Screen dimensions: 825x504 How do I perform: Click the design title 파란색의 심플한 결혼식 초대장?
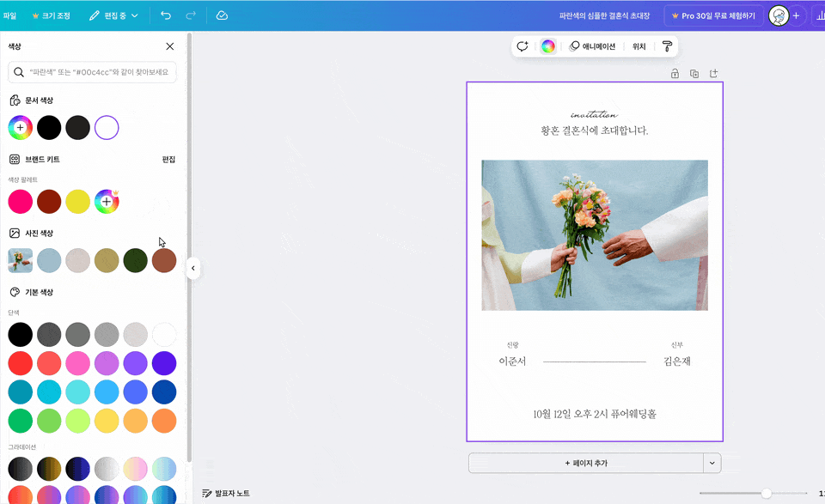coord(604,15)
